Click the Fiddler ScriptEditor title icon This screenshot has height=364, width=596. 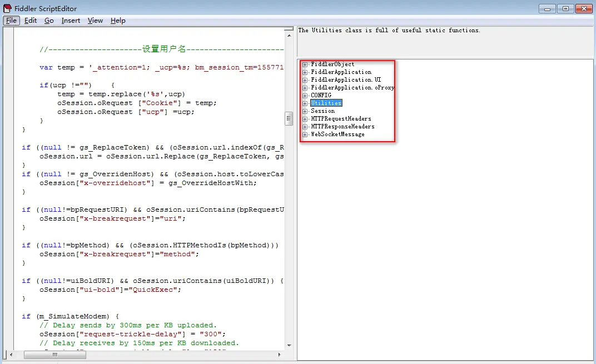7,8
